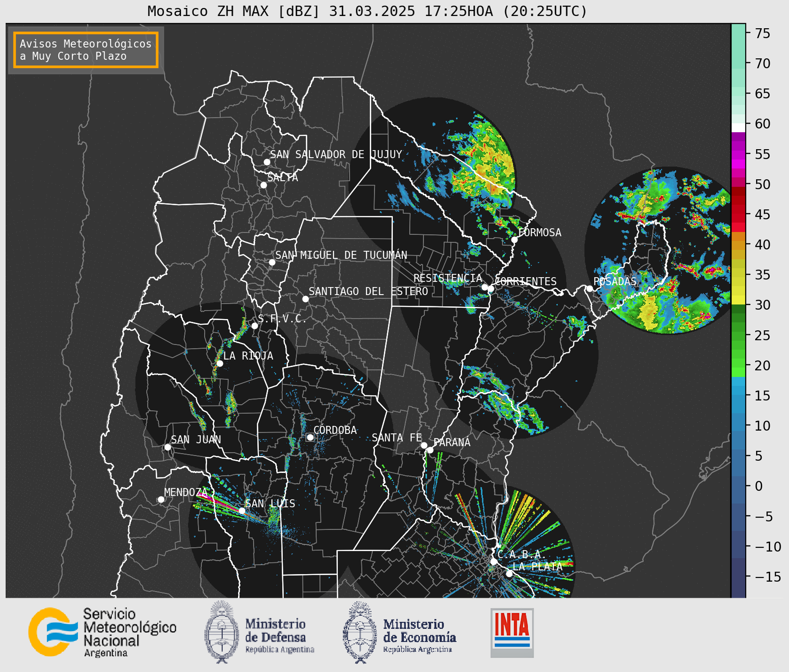Click the Avisos Meteorológicos a Muy Corto Plazo box
Image resolution: width=789 pixels, height=672 pixels.
tap(86, 50)
